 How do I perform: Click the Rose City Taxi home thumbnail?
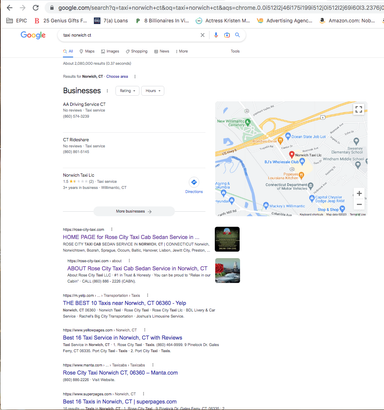227,239
